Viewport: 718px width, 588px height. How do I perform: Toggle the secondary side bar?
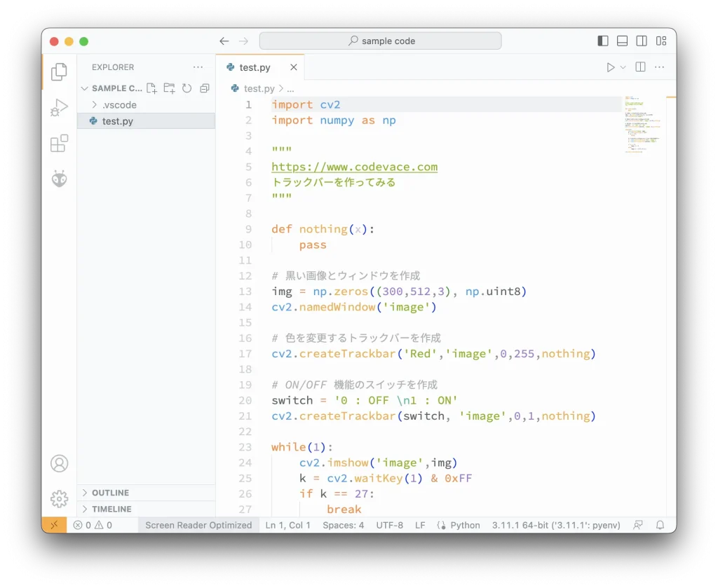pyautogui.click(x=641, y=41)
